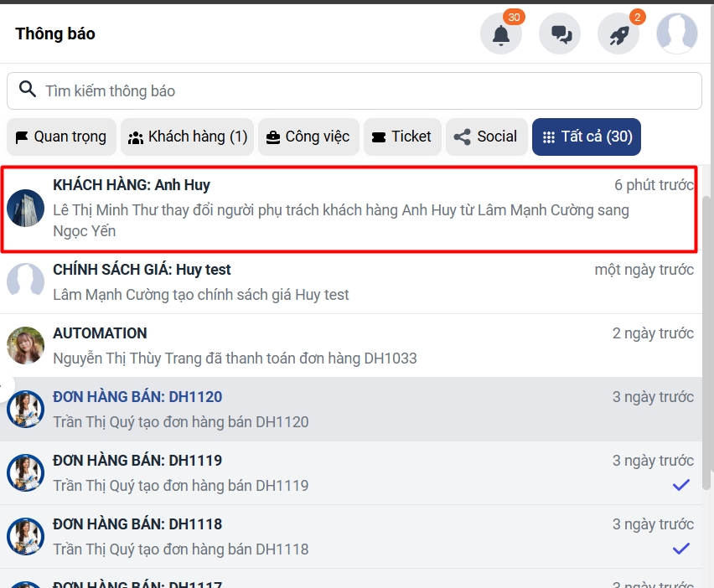Click the rocket icon with badge 2
The height and width of the screenshot is (588, 714).
tap(618, 34)
